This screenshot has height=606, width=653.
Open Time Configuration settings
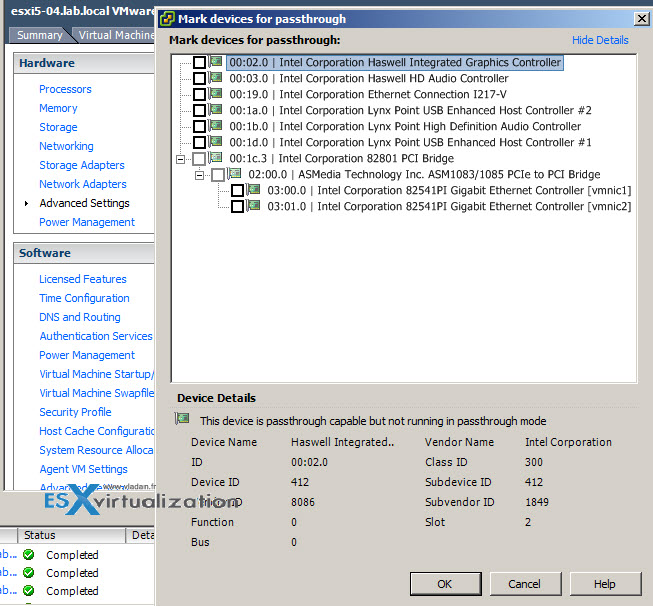pyautogui.click(x=85, y=298)
